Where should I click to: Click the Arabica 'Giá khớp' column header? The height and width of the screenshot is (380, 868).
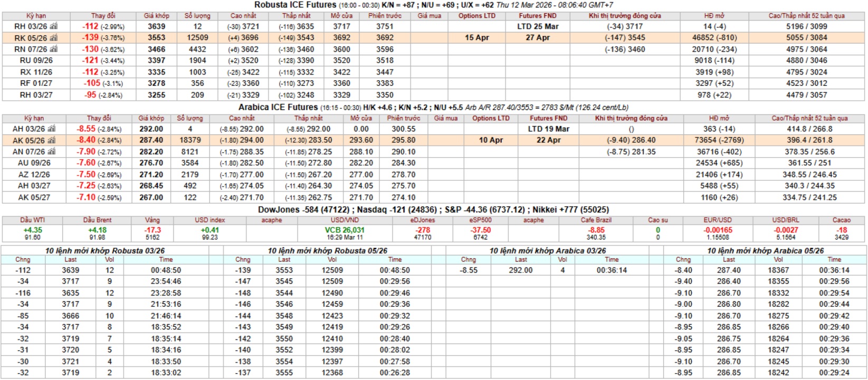[x=151, y=119]
